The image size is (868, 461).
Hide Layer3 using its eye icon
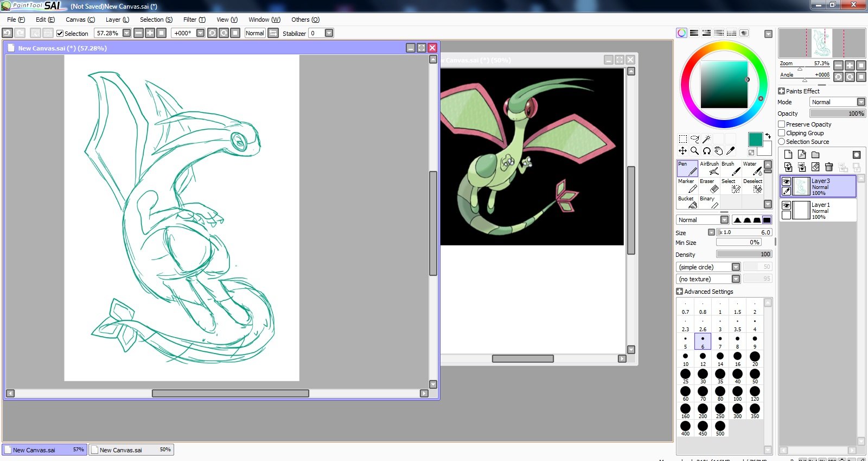[x=786, y=182]
